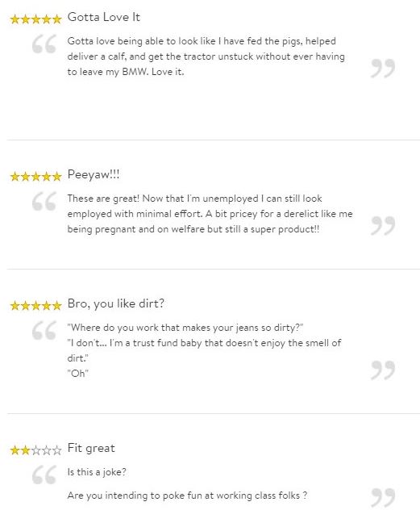Click the five-star rating on Gotta Love It
The width and height of the screenshot is (420, 527).
[36, 19]
